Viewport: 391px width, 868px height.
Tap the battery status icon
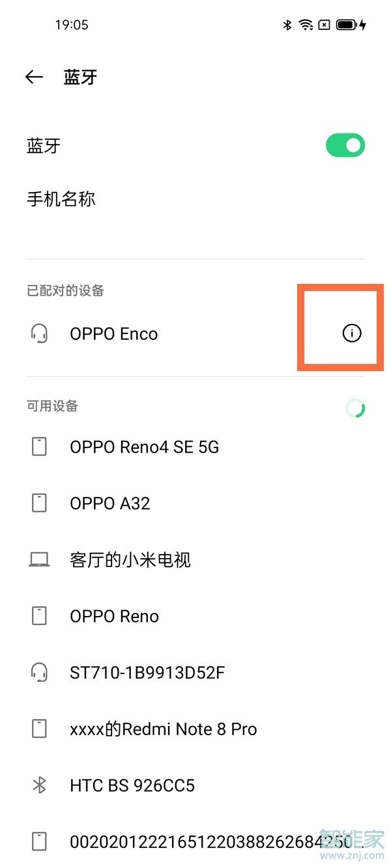click(347, 25)
